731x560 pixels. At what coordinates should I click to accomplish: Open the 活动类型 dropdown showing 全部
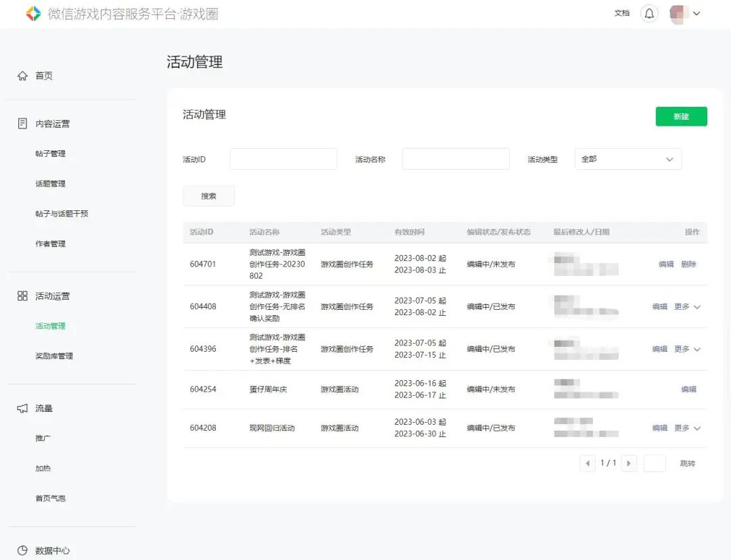pos(627,159)
